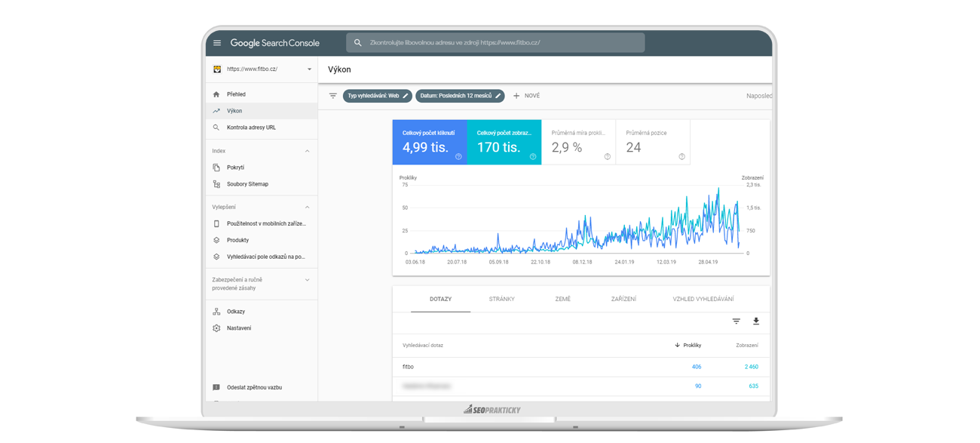Edit the Typ vyhledávání: Web chip
The image size is (980, 443).
[377, 96]
